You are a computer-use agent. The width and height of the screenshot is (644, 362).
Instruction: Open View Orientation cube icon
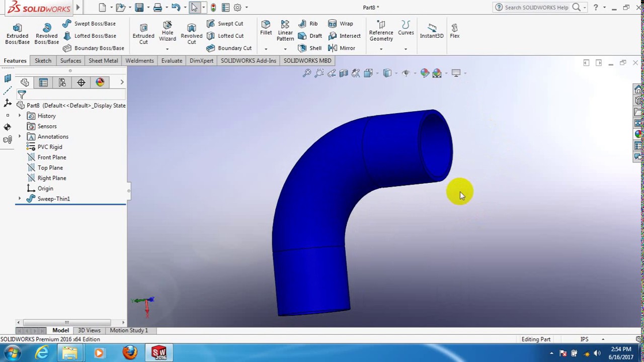click(368, 73)
